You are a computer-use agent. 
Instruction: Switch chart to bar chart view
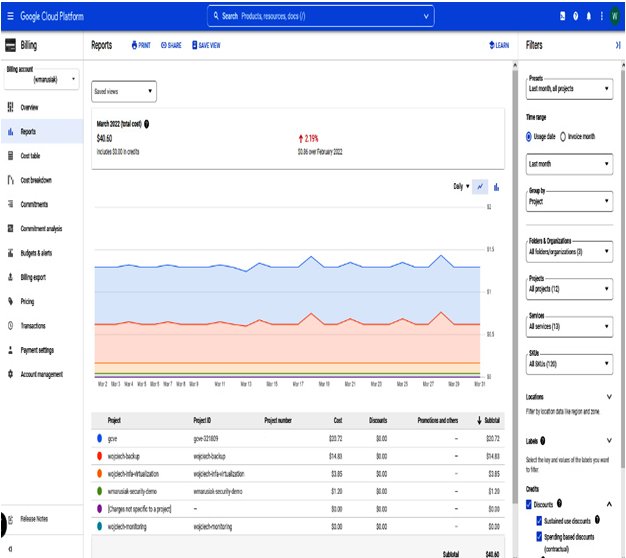pyautogui.click(x=496, y=186)
